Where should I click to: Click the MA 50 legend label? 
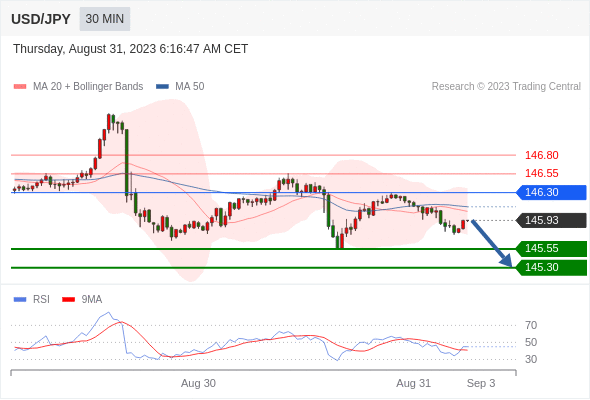point(190,87)
